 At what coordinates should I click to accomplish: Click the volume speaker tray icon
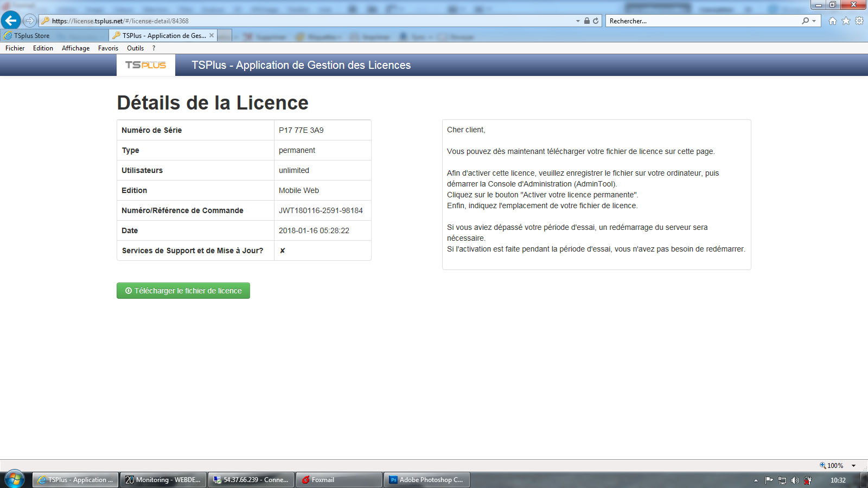pyautogui.click(x=795, y=480)
